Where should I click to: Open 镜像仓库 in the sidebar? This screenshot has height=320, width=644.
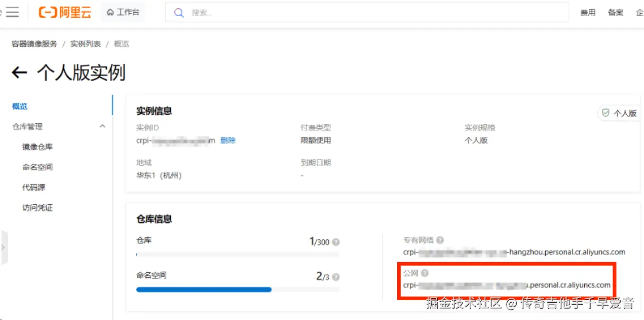tap(37, 147)
